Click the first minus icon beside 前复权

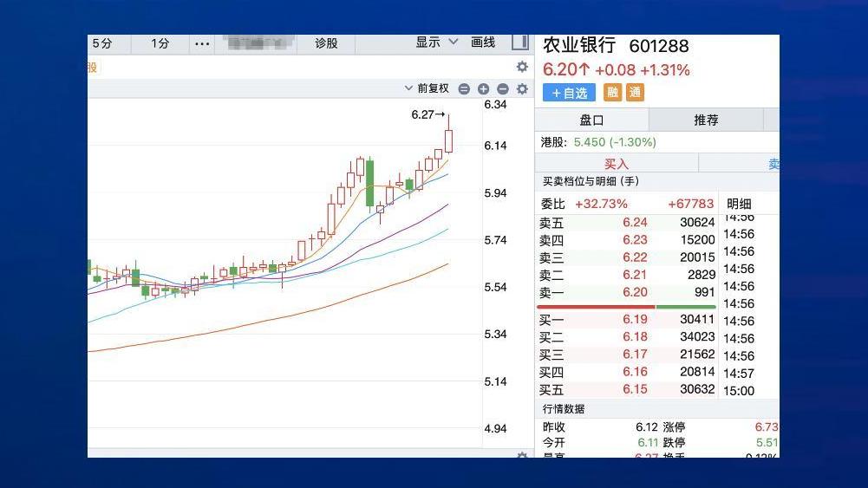tap(464, 89)
